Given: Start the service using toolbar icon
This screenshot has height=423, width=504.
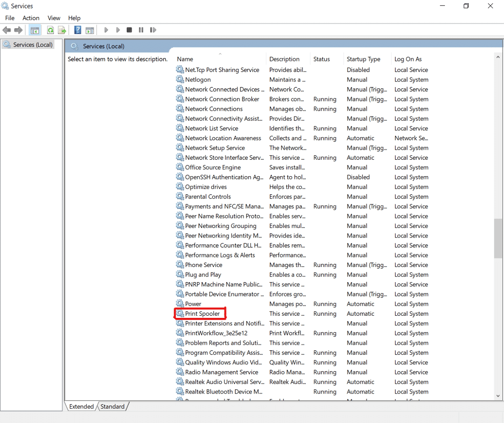Looking at the screenshot, I should [106, 29].
